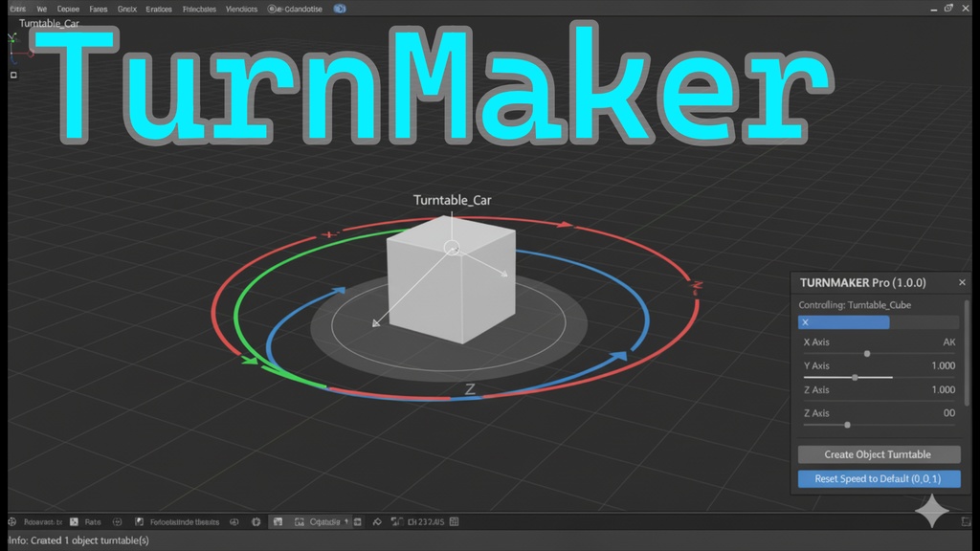This screenshot has height=551, width=980.
Task: Toggle the X axis button in the TurnMaker panel
Action: tap(843, 322)
